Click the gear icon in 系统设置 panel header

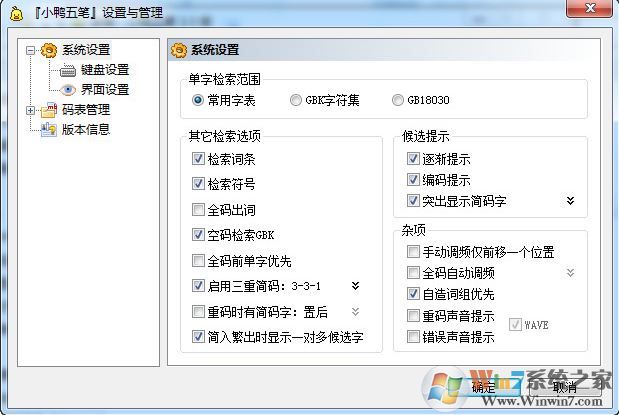coord(179,50)
